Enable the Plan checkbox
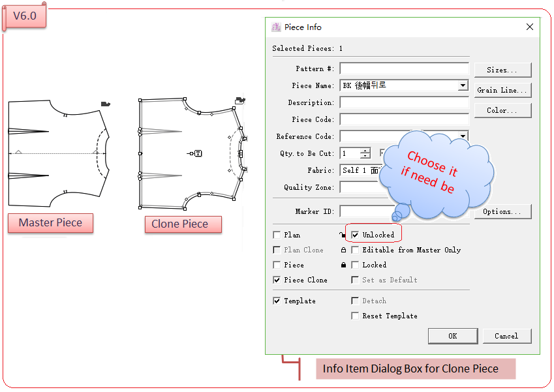 (277, 235)
